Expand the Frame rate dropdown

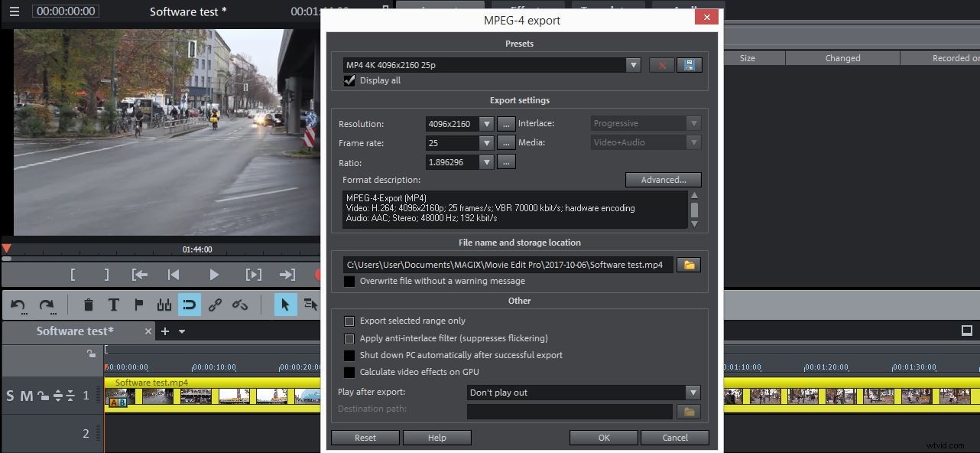pyautogui.click(x=487, y=143)
